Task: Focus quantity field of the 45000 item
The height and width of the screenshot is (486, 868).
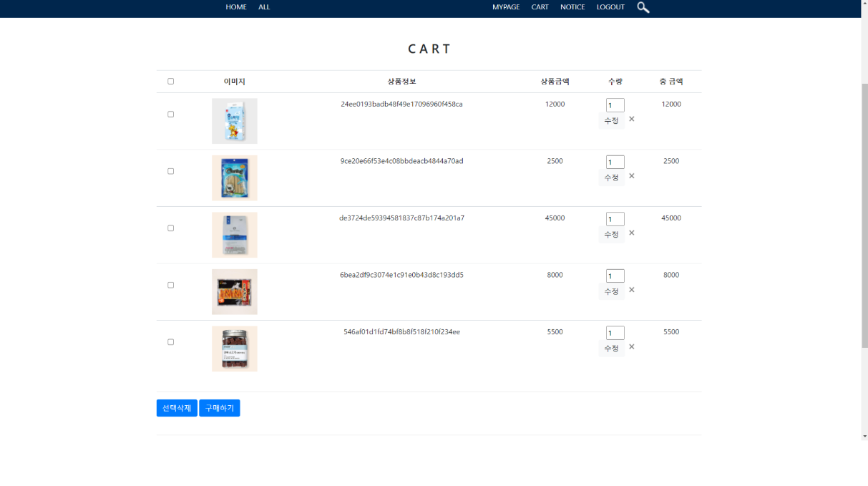Action: pyautogui.click(x=615, y=219)
